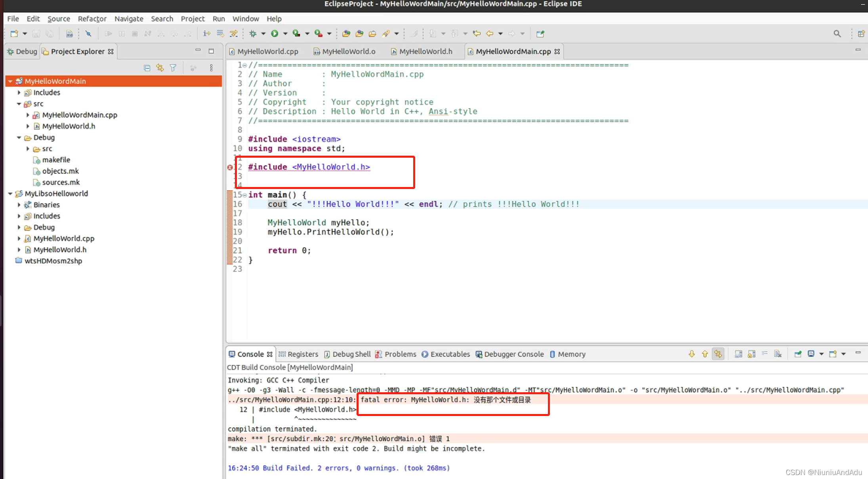Open the Run button dropdown arrow
Viewport: 868px width, 479px height.
285,34
